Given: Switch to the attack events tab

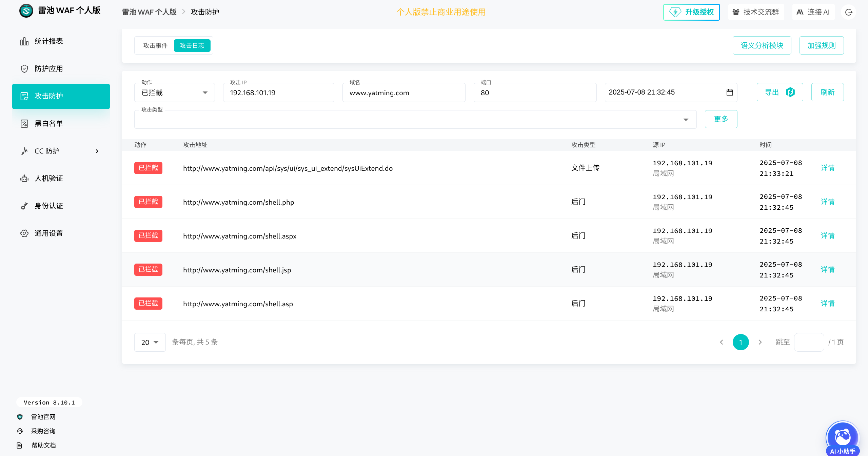Looking at the screenshot, I should tap(155, 45).
